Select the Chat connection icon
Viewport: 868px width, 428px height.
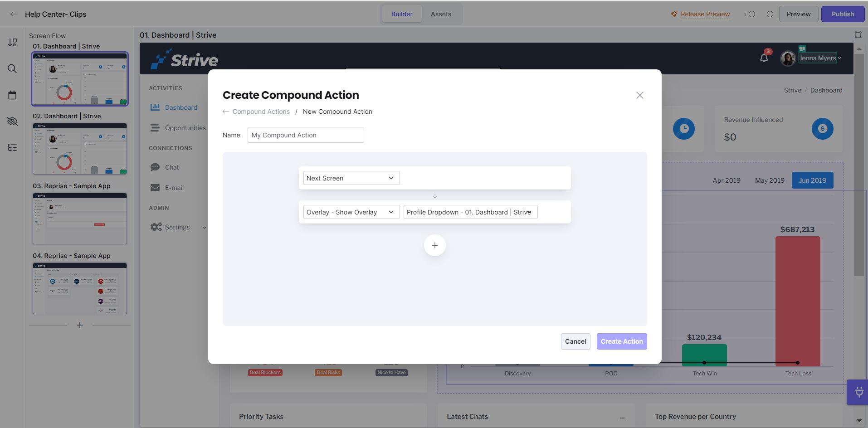point(155,167)
